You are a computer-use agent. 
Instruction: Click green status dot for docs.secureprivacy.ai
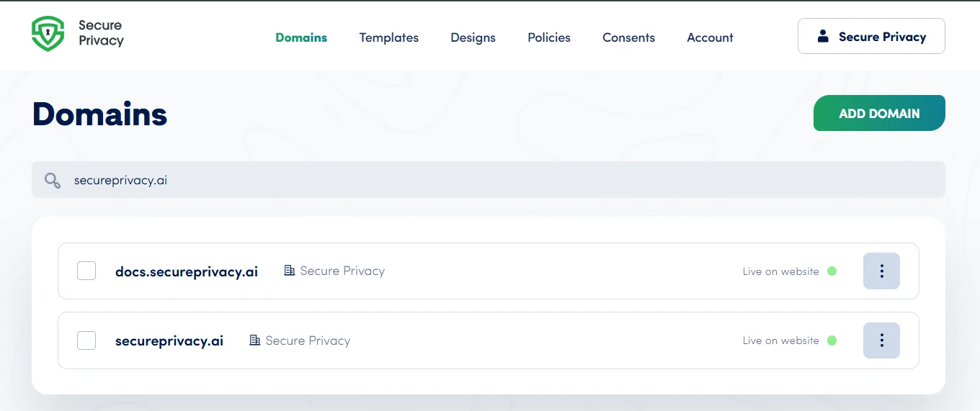[x=832, y=271]
